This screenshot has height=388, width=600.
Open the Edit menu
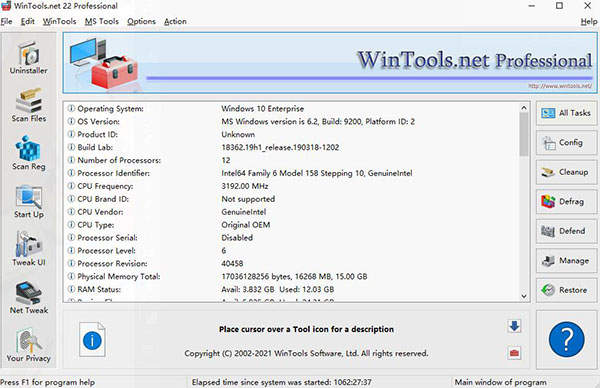click(x=28, y=21)
